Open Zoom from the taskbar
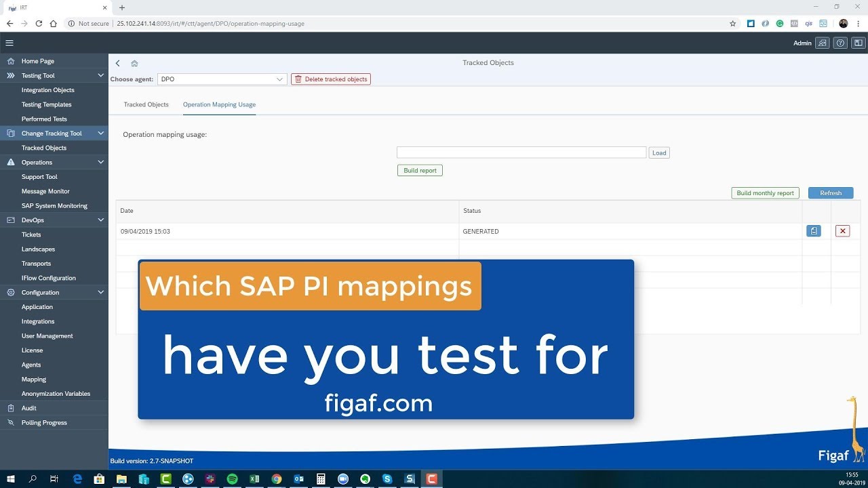 tap(342, 479)
